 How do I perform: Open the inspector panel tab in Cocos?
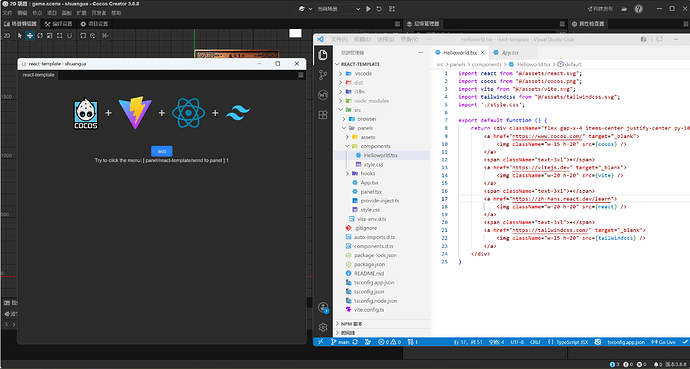[588, 24]
